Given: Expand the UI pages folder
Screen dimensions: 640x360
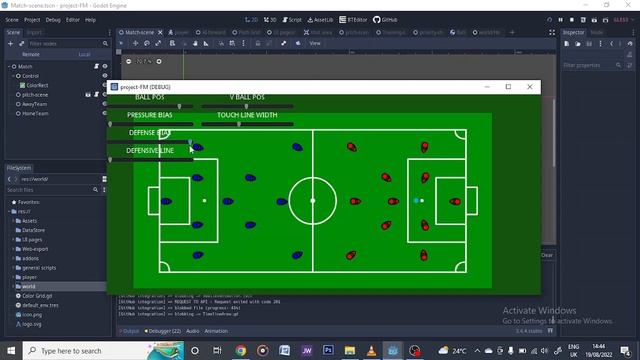Looking at the screenshot, I should (13, 240).
